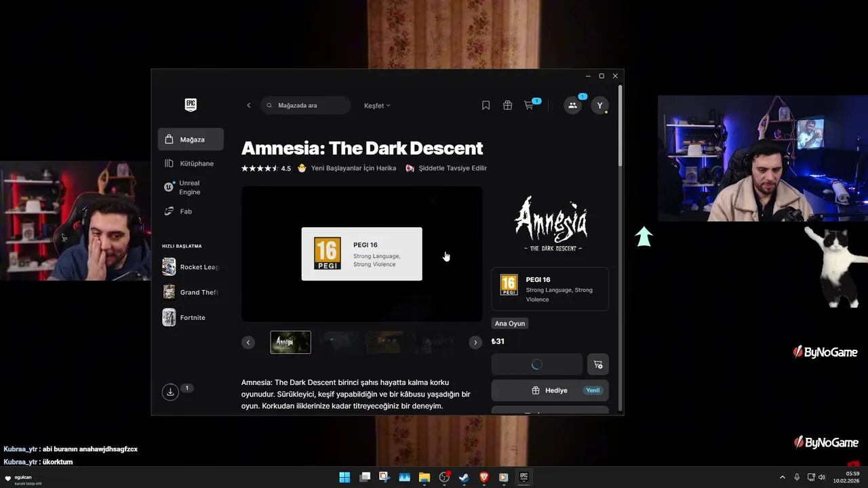
Task: Click the Mağazada ara search field
Action: [x=305, y=105]
